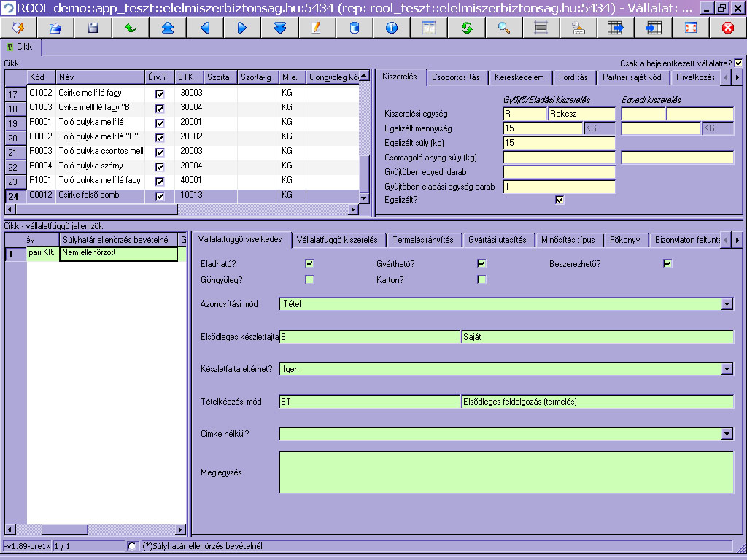The width and height of the screenshot is (747, 560).
Task: Click the green refresh toolbar icon
Action: tap(466, 28)
